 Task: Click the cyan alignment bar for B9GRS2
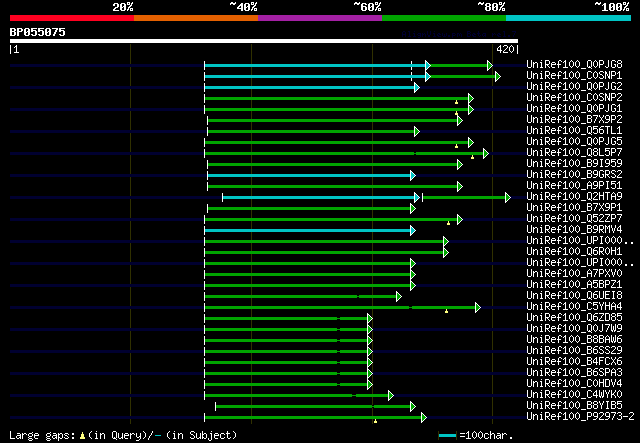pos(309,176)
